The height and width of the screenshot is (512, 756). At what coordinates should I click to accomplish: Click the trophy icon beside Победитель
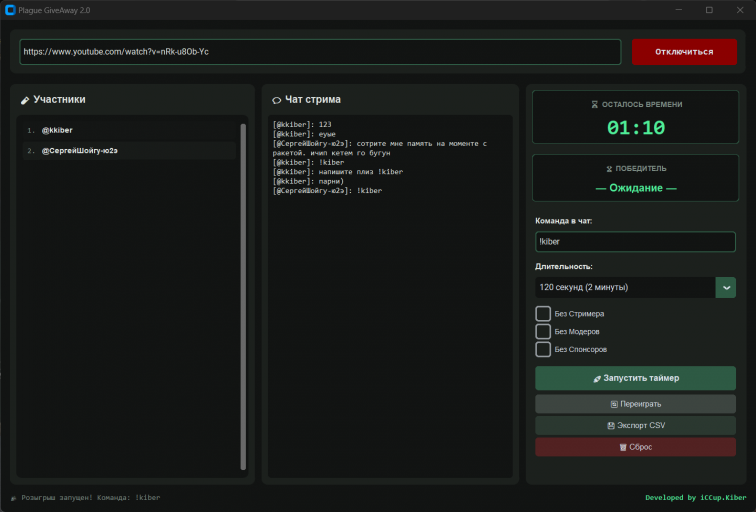[x=609, y=169]
